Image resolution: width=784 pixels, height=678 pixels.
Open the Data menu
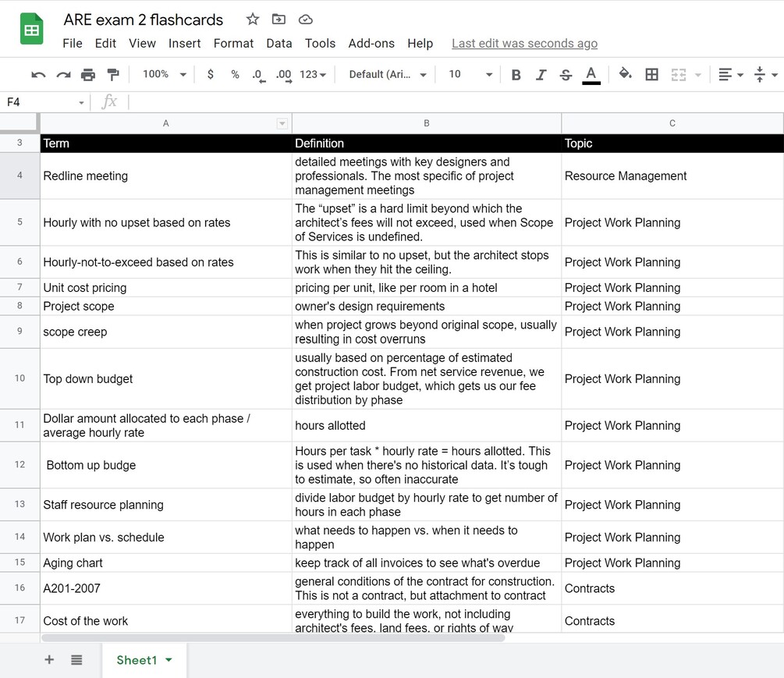(x=279, y=44)
